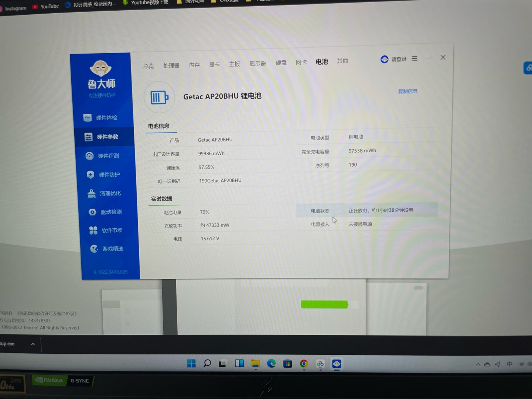This screenshot has width=532, height=399.
Task: Open taskbar Search
Action: click(207, 364)
